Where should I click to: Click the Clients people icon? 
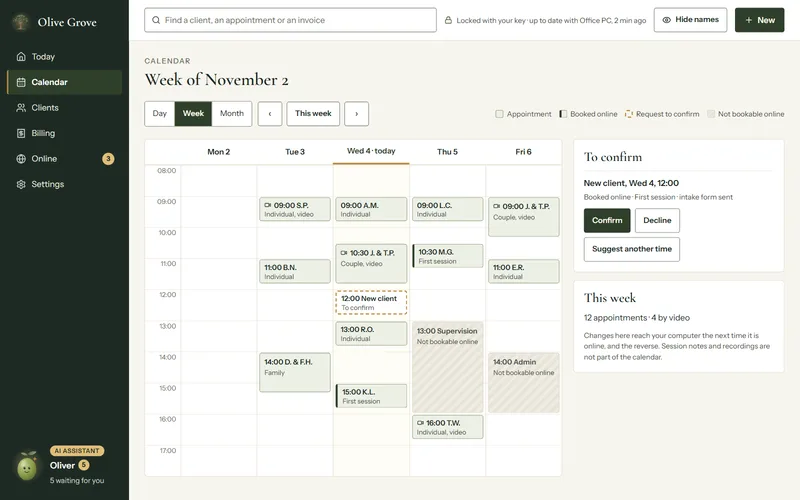(x=21, y=108)
